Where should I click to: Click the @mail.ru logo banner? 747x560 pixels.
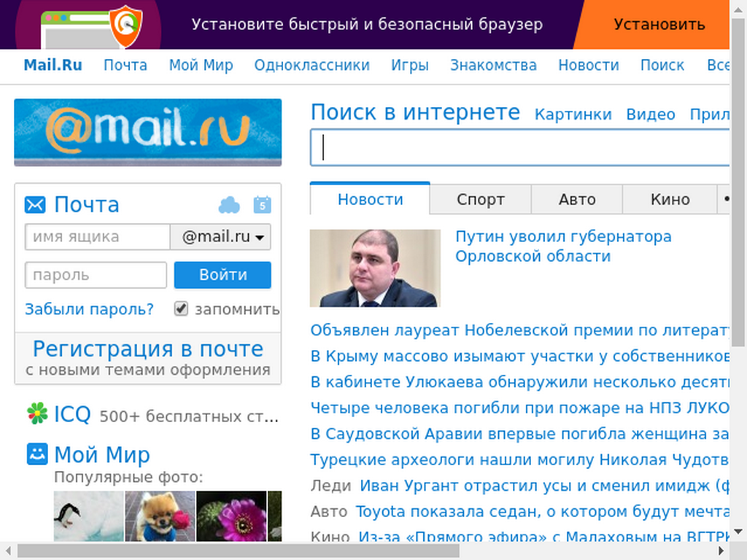click(x=147, y=133)
